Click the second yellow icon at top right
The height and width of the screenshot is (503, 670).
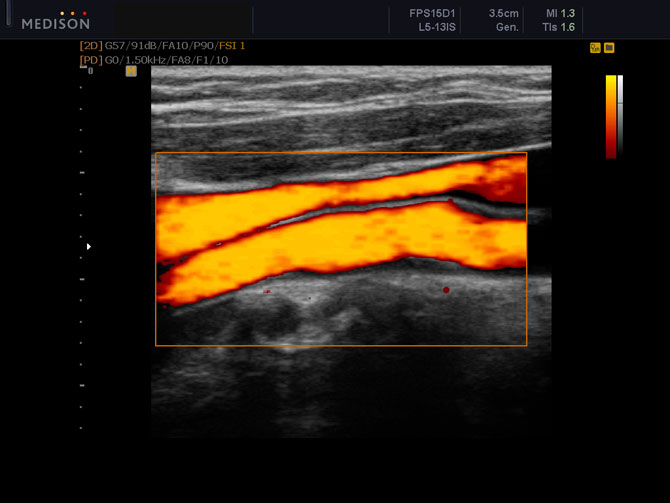click(x=609, y=48)
